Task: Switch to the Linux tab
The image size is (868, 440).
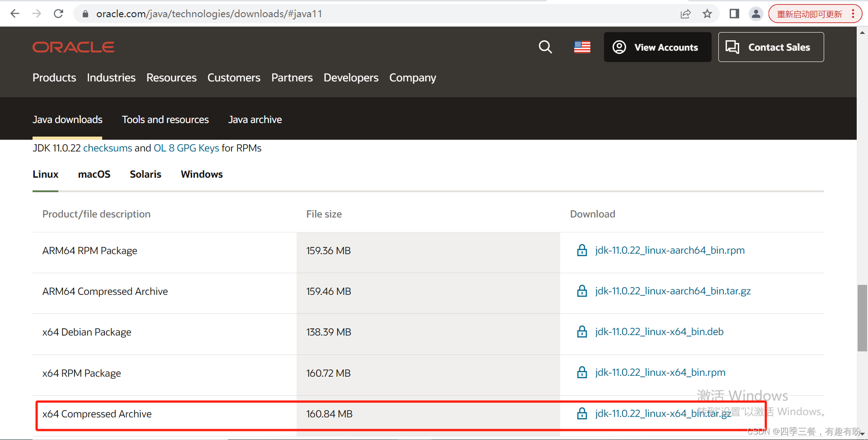Action: tap(45, 174)
